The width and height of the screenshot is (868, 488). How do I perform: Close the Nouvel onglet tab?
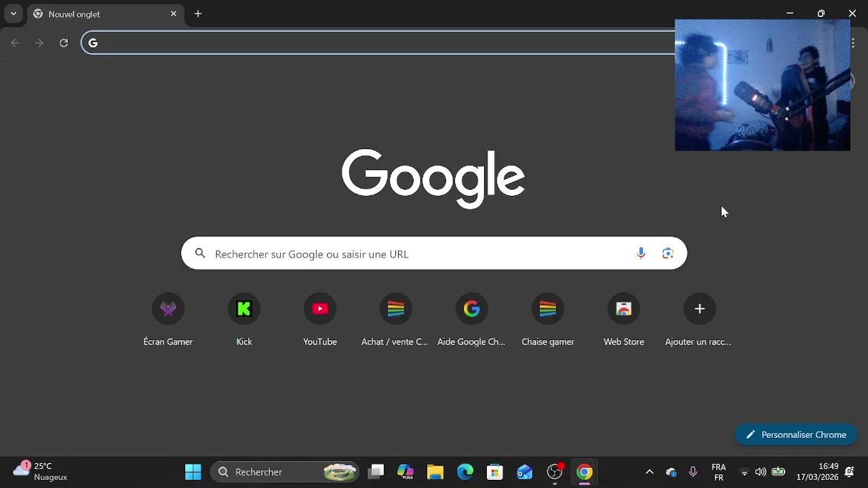tap(174, 14)
